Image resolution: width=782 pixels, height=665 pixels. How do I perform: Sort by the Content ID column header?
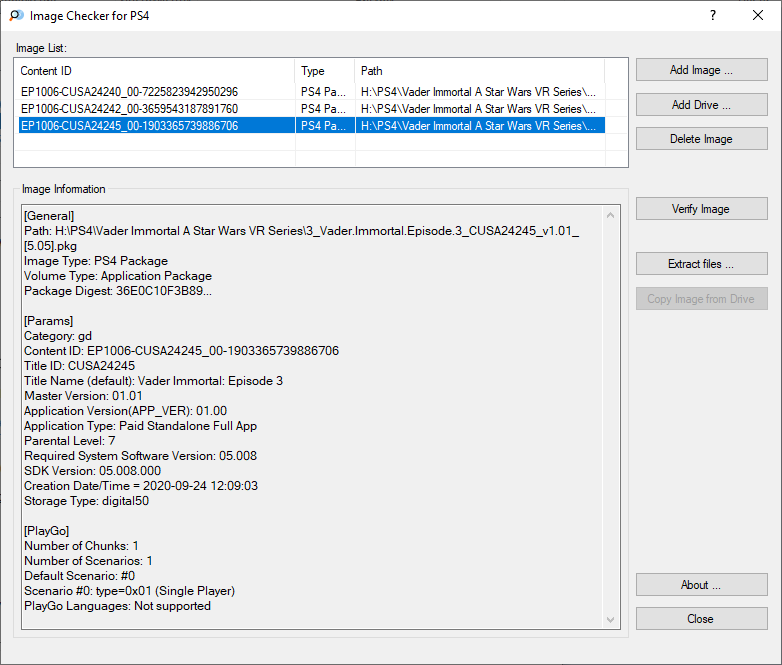tap(155, 71)
